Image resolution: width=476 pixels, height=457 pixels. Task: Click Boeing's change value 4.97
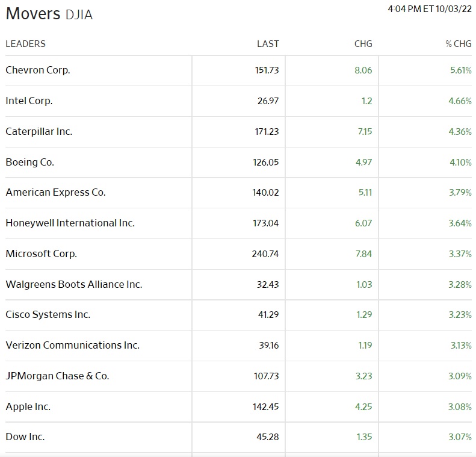click(x=364, y=162)
